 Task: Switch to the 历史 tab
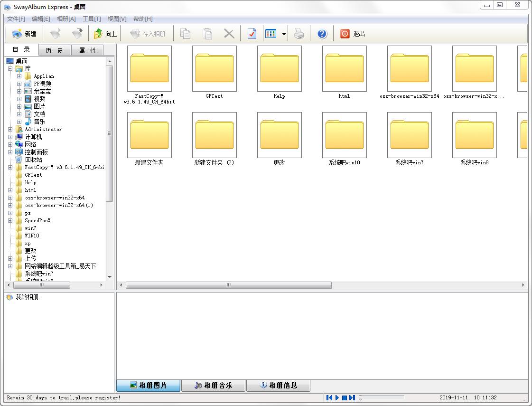tap(54, 50)
